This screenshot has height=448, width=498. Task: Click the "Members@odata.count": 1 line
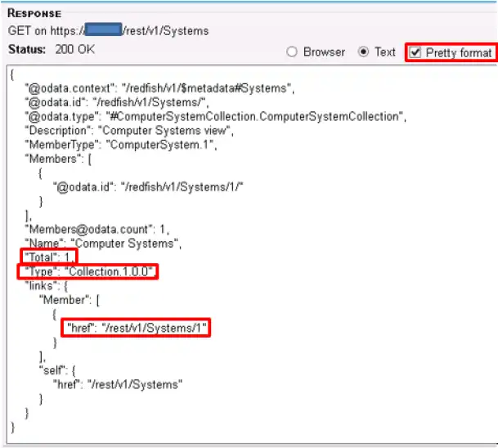pos(97,229)
